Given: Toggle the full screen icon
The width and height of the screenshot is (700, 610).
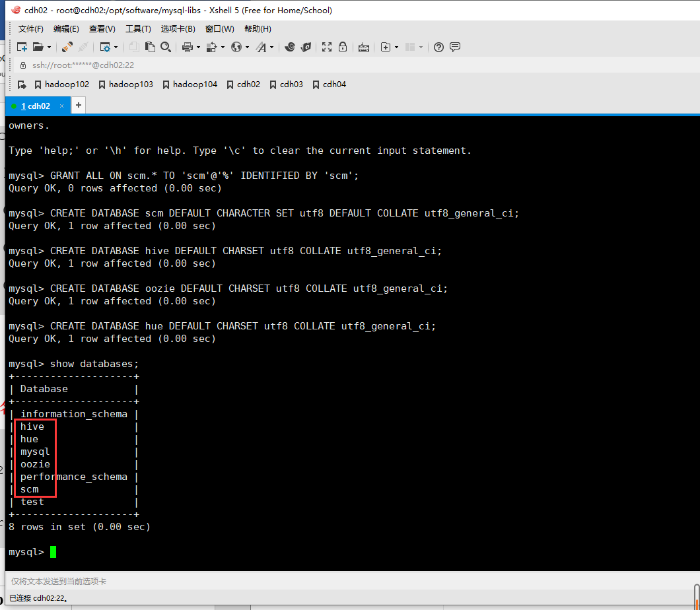Looking at the screenshot, I should pos(327,47).
